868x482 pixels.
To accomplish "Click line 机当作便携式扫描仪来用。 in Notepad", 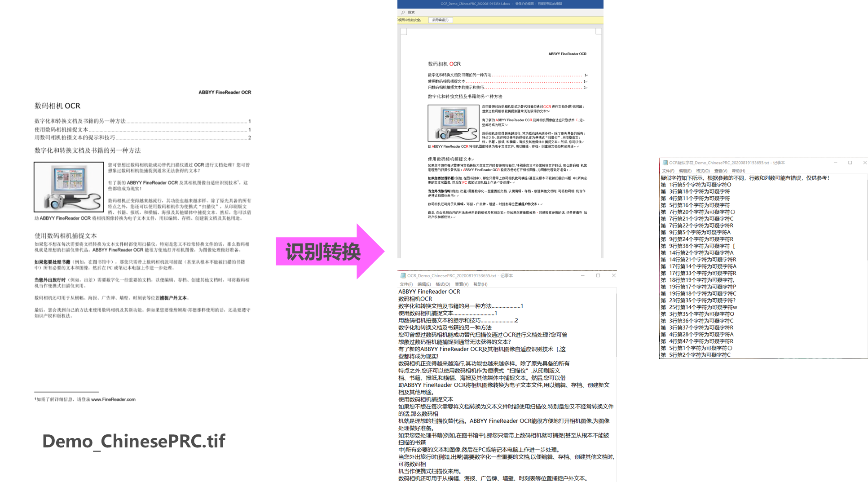I will (430, 471).
